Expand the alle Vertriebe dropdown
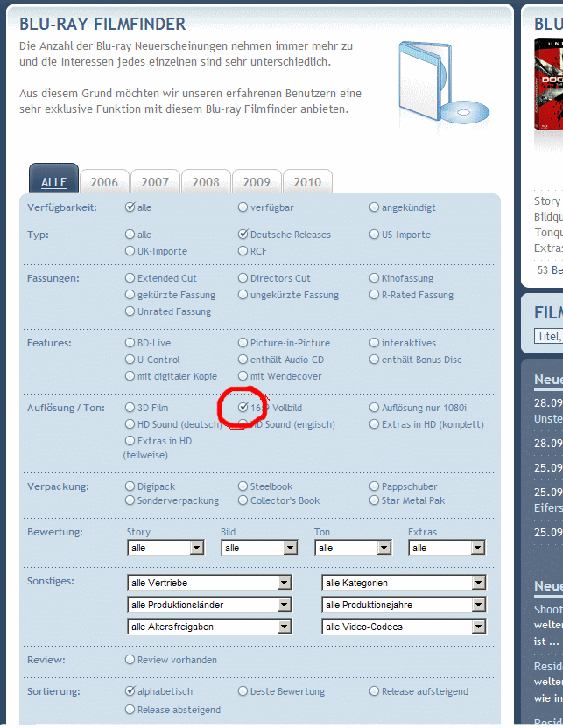The image size is (563, 728). 209,583
